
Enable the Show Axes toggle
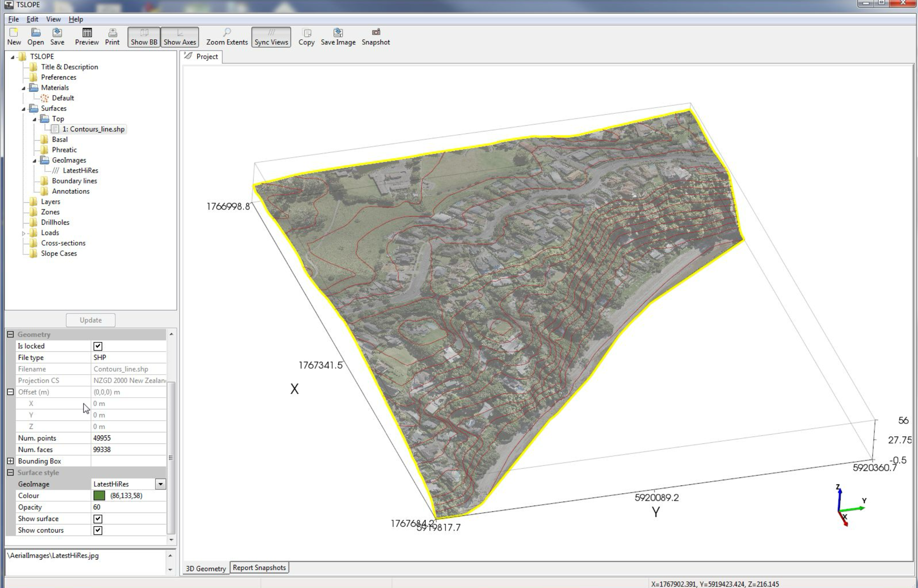[x=180, y=37]
